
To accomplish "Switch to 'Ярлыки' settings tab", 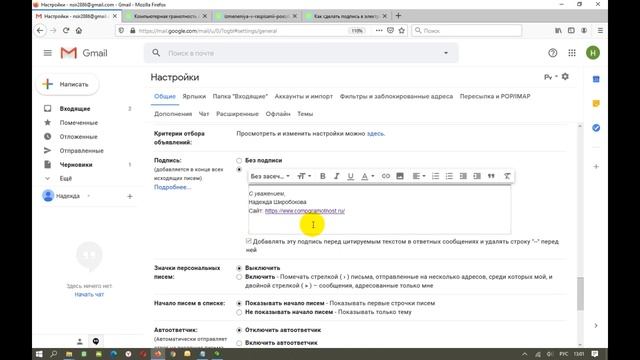I will click(x=194, y=96).
